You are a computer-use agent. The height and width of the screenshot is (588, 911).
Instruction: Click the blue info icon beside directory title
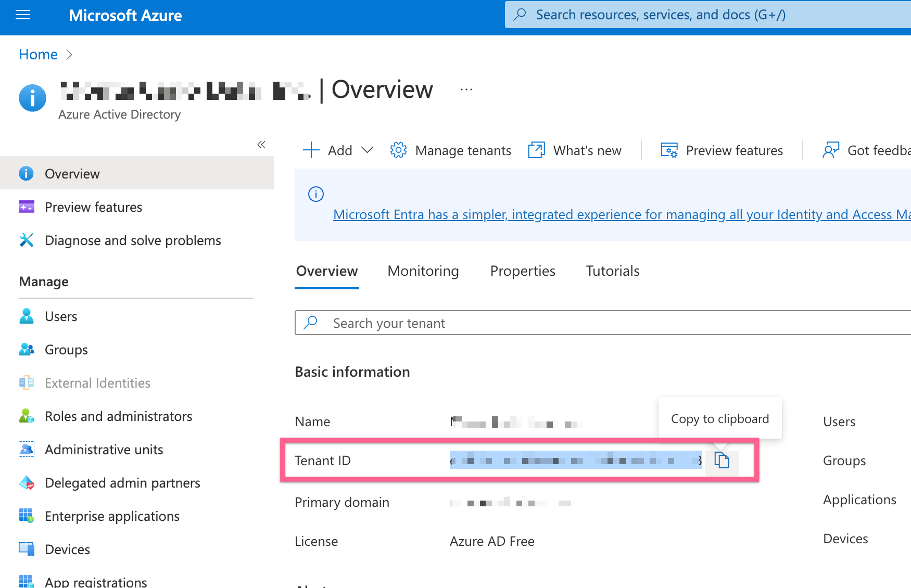point(32,98)
